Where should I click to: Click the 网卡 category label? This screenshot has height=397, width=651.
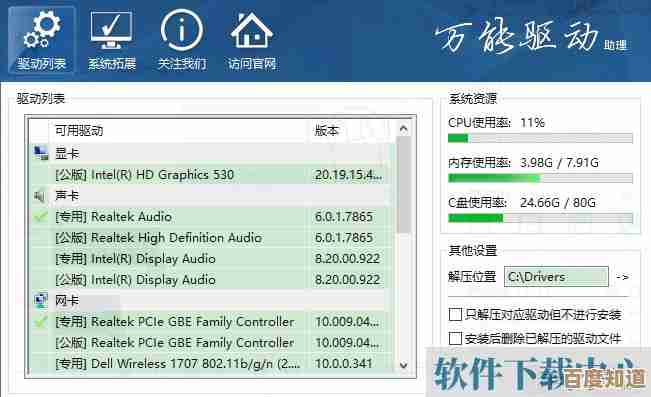pos(67,300)
